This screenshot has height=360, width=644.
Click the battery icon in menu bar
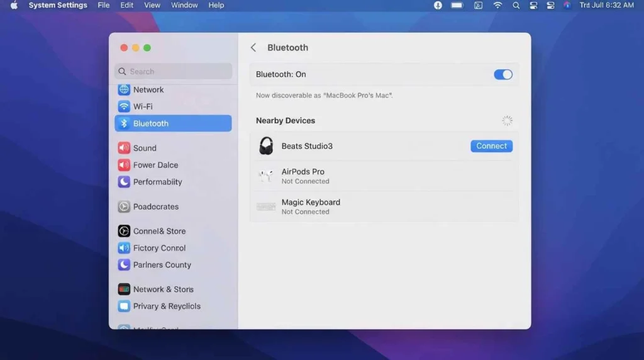tap(457, 5)
